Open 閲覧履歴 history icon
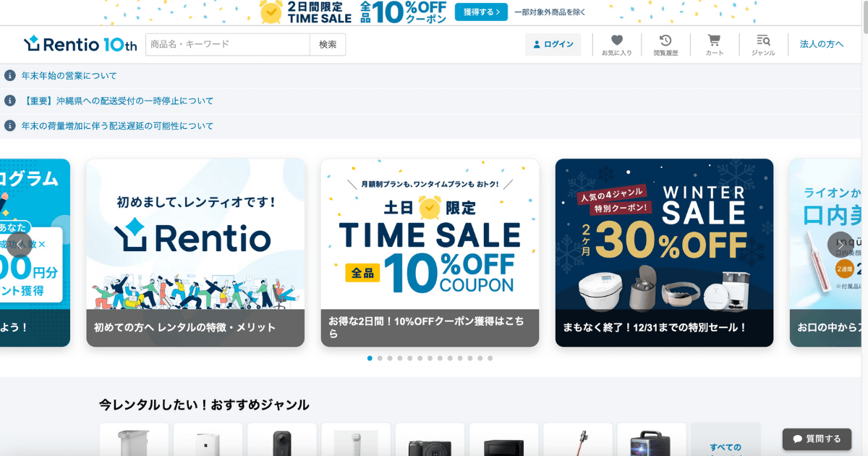The image size is (868, 456). point(665,44)
